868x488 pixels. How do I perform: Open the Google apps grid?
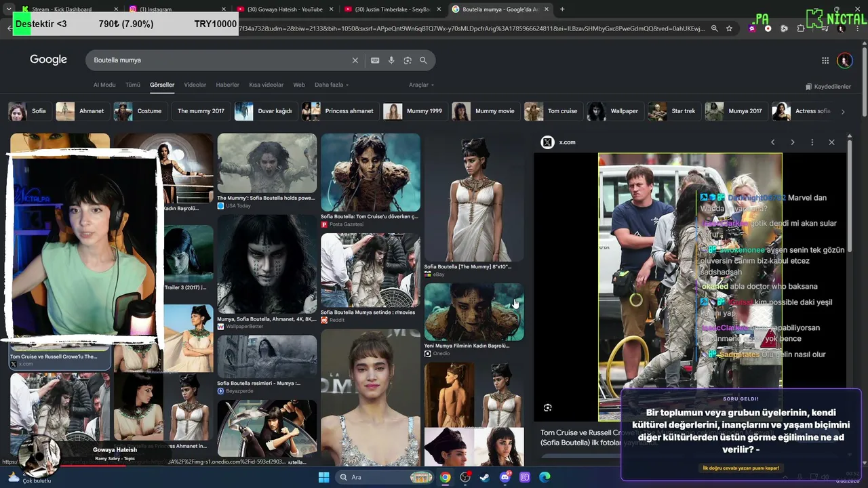[x=825, y=60]
